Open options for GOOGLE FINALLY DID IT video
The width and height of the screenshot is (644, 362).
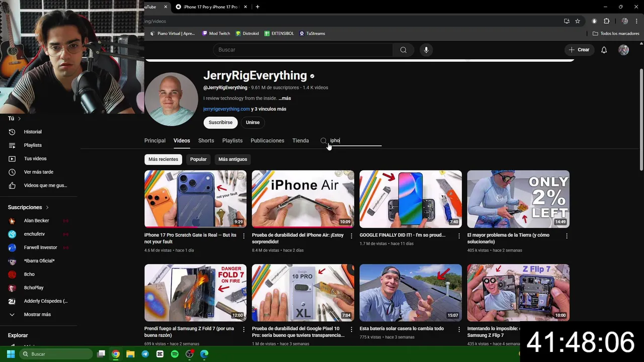tap(459, 236)
